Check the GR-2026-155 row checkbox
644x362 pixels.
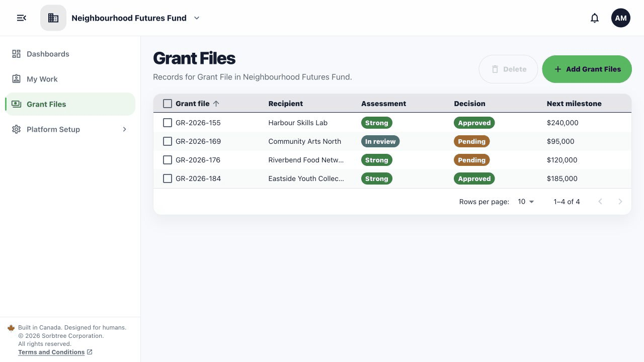(168, 123)
